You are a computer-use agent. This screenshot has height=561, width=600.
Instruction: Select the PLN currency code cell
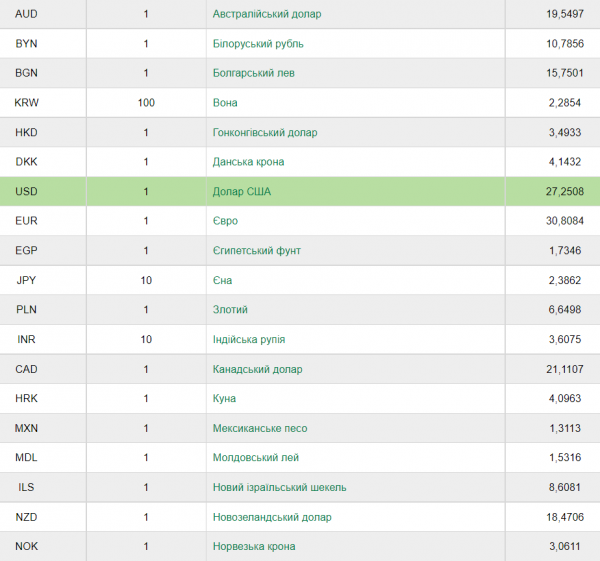43,310
